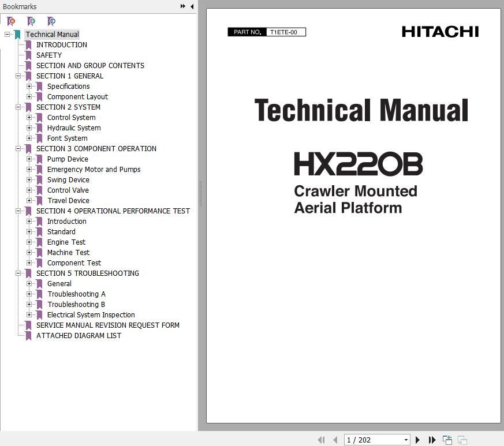504x446 pixels.
Task: Expand the Travel Device bookmark
Action: [29, 201]
